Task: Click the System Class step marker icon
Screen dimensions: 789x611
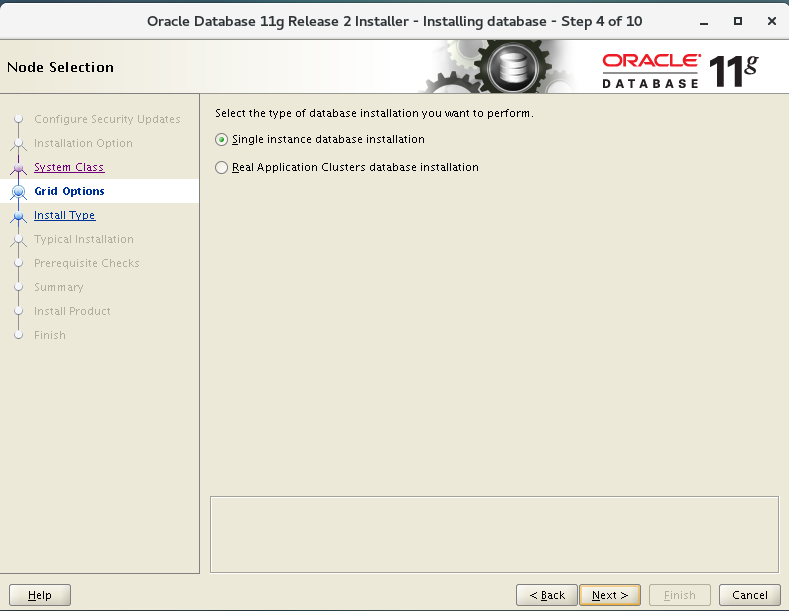Action: 19,167
